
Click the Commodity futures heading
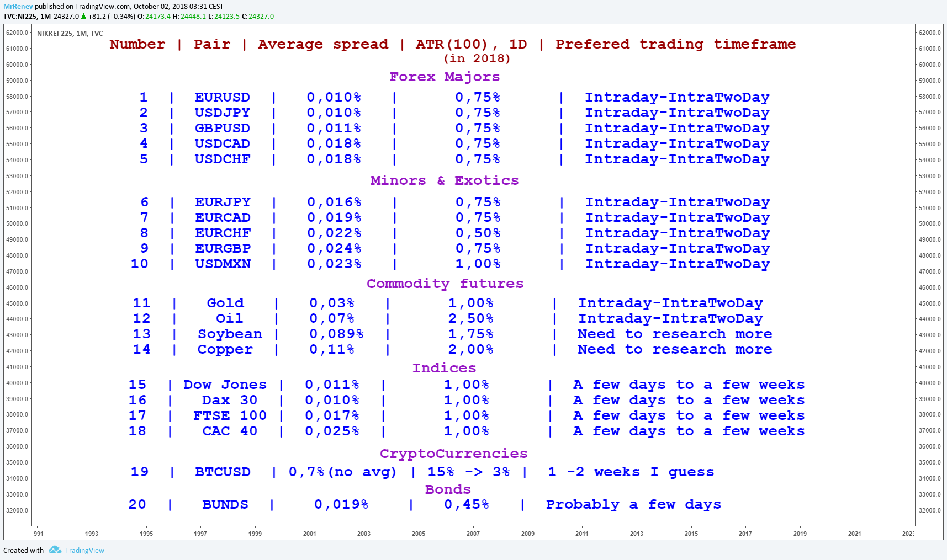pyautogui.click(x=445, y=284)
